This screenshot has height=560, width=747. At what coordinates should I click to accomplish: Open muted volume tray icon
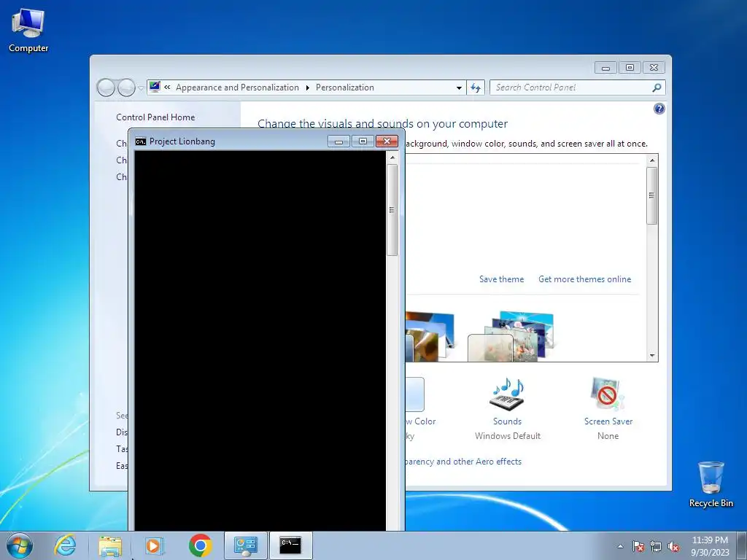tap(673, 546)
